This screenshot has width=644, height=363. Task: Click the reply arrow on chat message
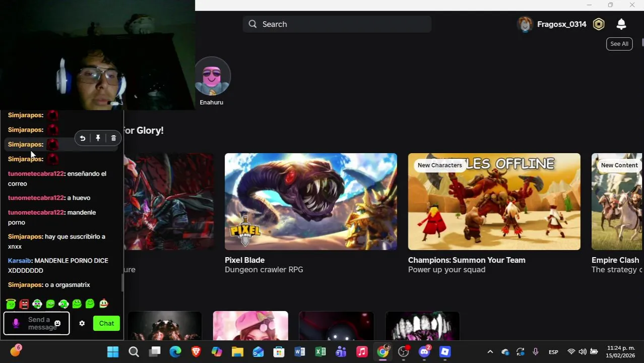point(83,138)
